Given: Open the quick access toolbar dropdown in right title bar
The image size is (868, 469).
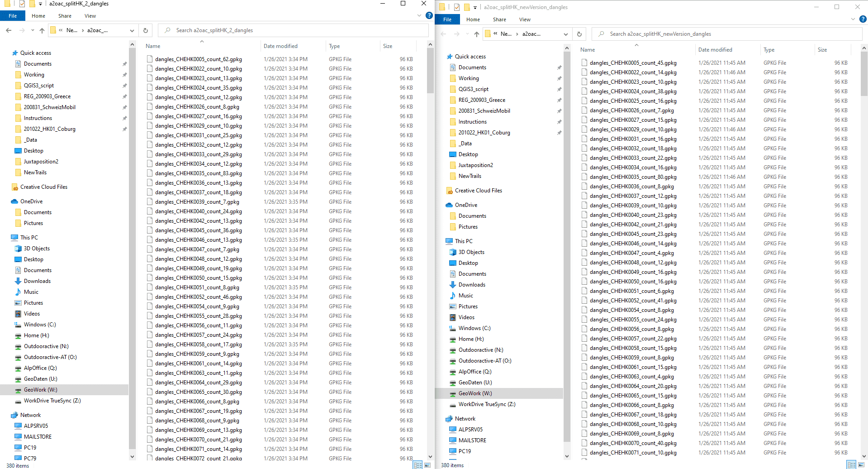Looking at the screenshot, I should [475, 7].
